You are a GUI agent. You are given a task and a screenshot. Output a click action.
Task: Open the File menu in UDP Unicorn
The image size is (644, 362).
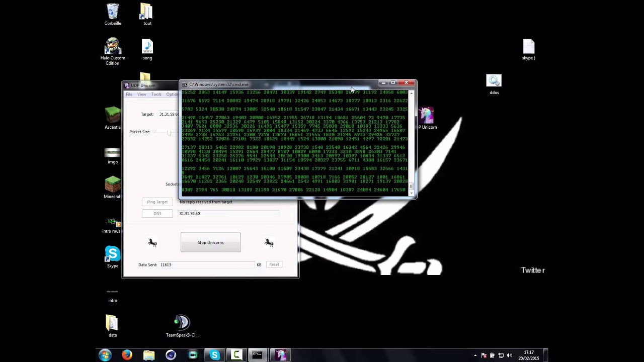pyautogui.click(x=129, y=95)
